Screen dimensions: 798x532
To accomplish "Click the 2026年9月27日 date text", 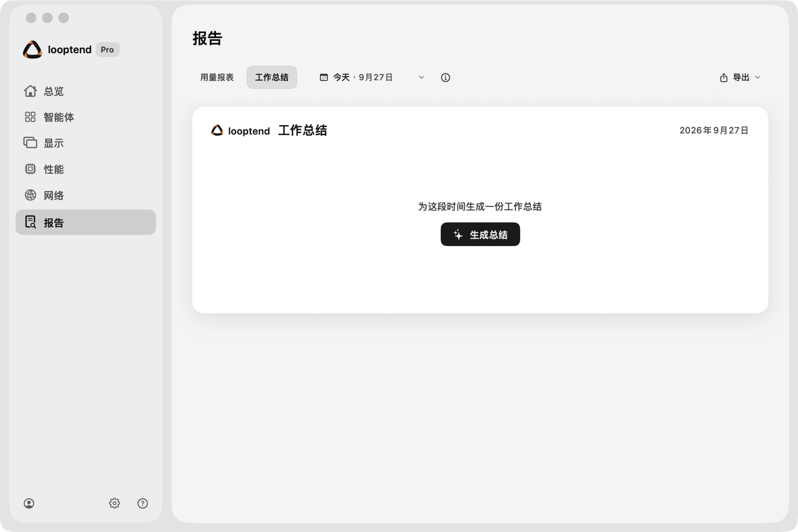I will (x=714, y=130).
